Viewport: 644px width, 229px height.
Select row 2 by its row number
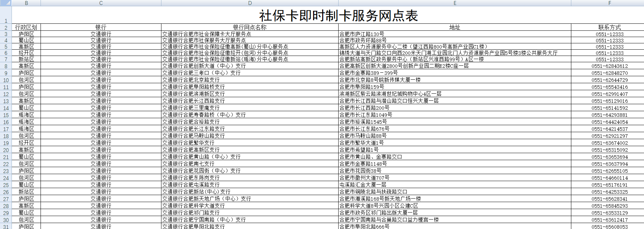coord(6,28)
